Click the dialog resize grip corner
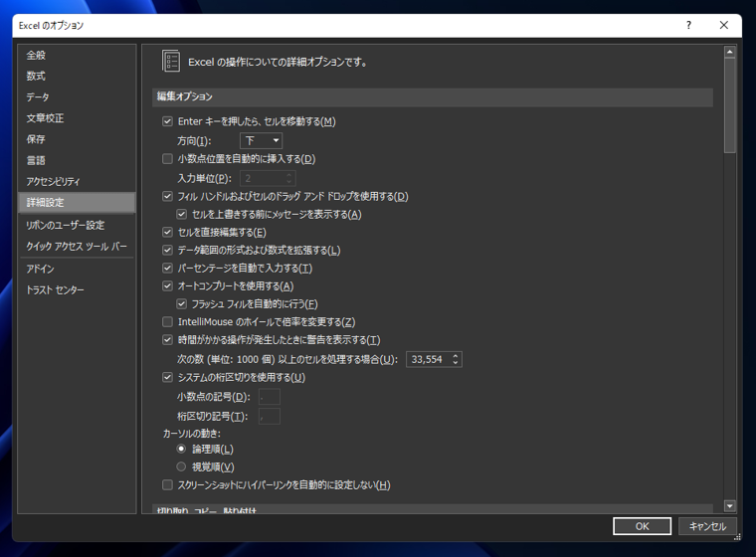This screenshot has width=756, height=557. pos(737,537)
